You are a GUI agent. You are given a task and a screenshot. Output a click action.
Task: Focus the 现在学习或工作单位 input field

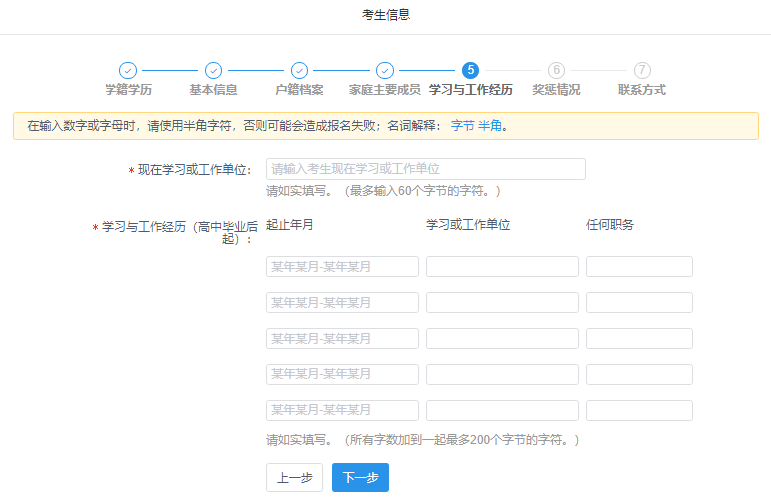[x=425, y=169]
